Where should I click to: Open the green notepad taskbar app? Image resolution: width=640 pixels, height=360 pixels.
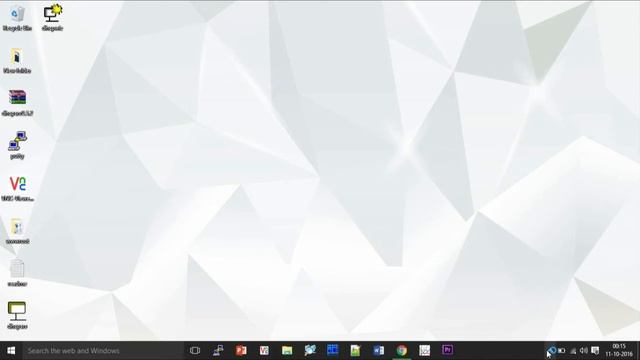(356, 351)
